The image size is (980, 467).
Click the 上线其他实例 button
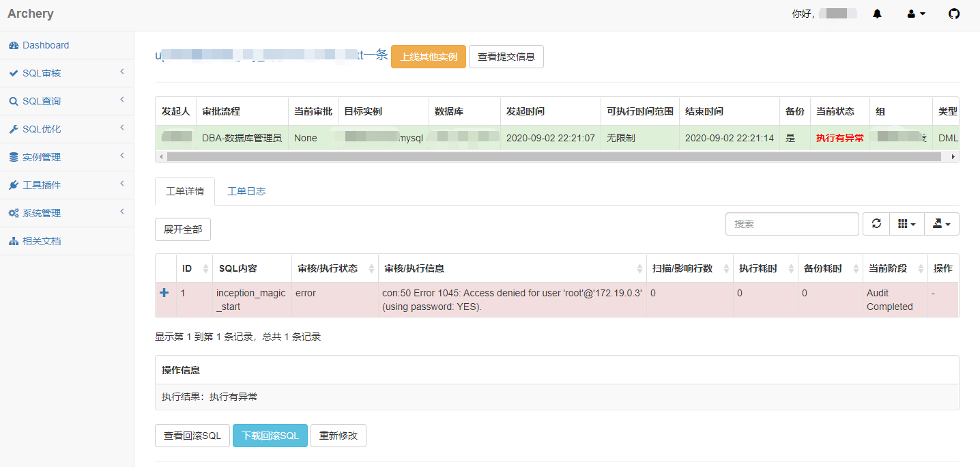(x=428, y=57)
